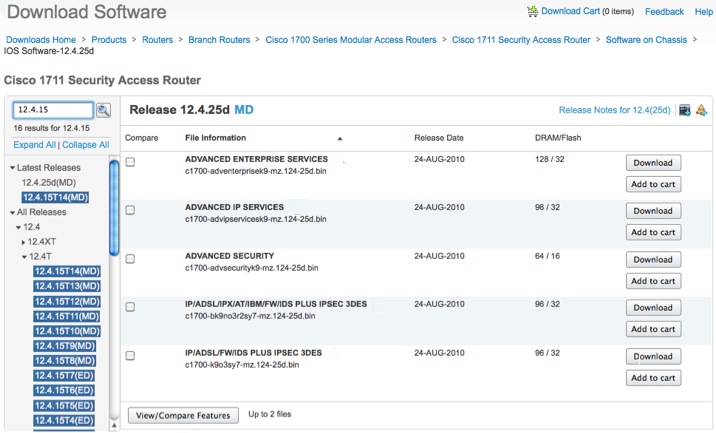716x433 pixels.
Task: Tick compare checkbox for Advanced Security
Action: [131, 259]
